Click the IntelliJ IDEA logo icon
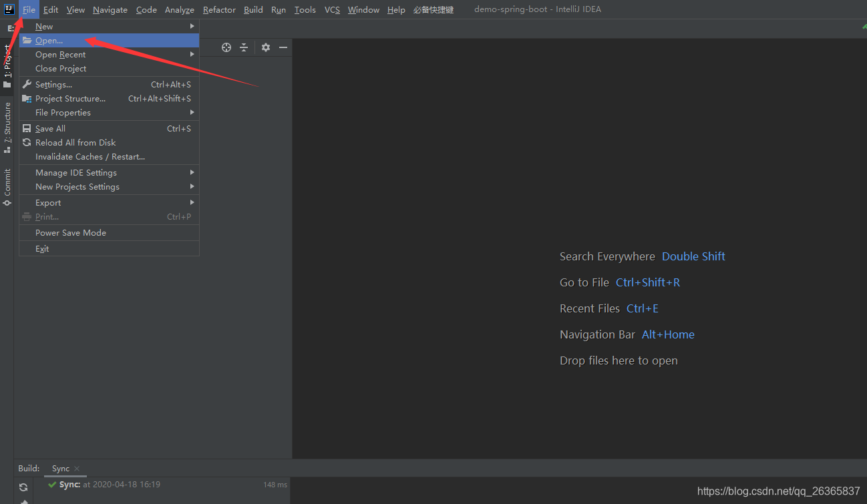The image size is (867, 504). point(9,9)
